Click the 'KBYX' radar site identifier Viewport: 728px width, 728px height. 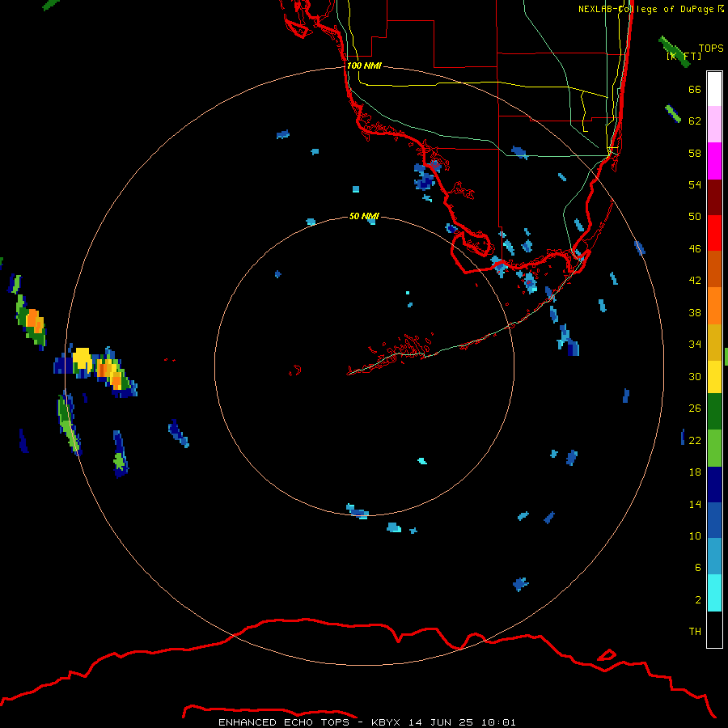point(386,722)
